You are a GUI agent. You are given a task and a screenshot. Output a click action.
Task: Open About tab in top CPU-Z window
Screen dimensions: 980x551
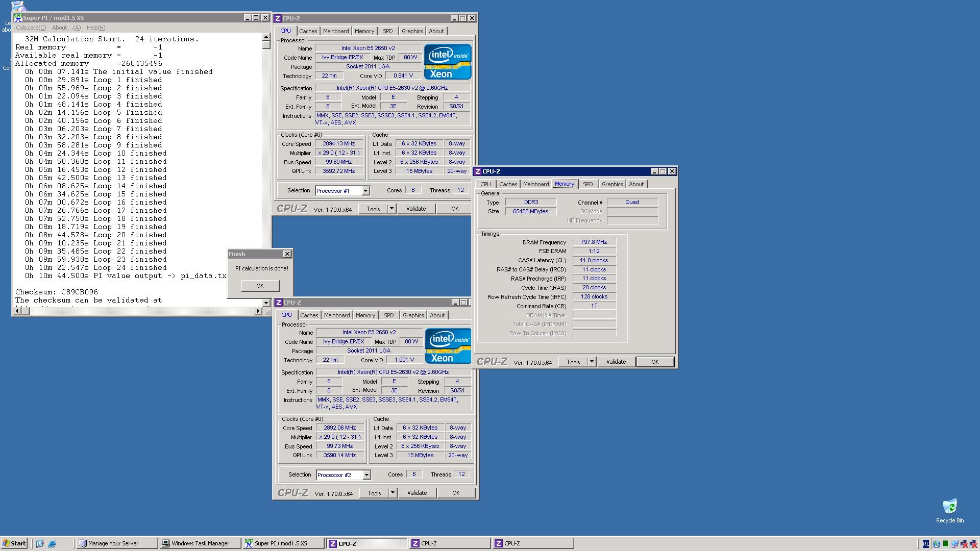coord(436,31)
